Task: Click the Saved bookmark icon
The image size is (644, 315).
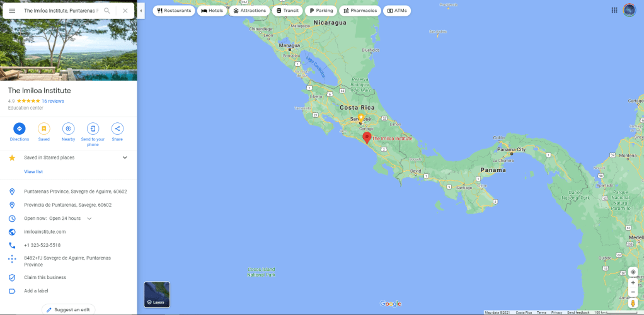Action: [x=43, y=129]
